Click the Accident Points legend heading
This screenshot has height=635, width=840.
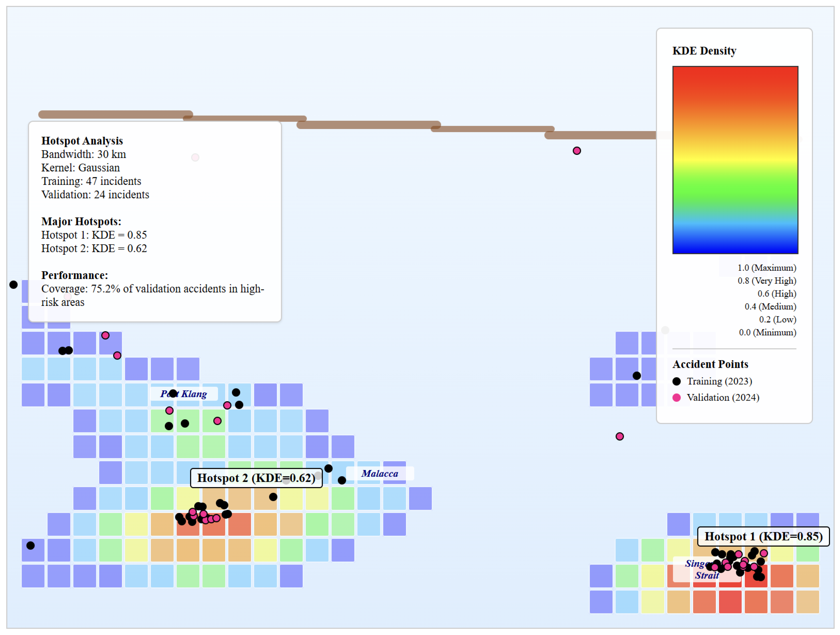(710, 364)
